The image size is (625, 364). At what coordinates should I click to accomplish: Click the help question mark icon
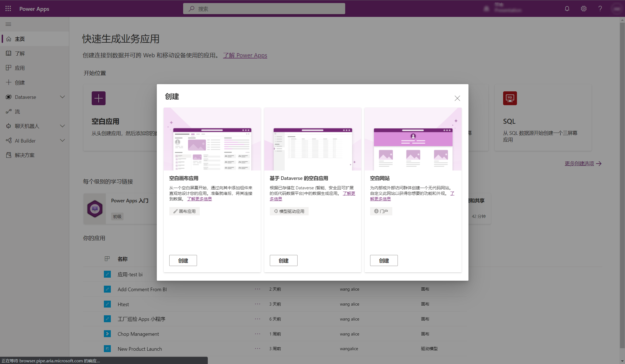pyautogui.click(x=600, y=9)
